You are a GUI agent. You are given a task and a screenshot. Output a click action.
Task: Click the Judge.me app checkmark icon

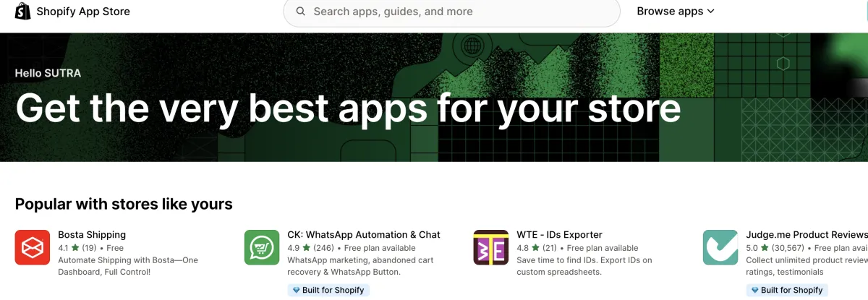tap(720, 247)
